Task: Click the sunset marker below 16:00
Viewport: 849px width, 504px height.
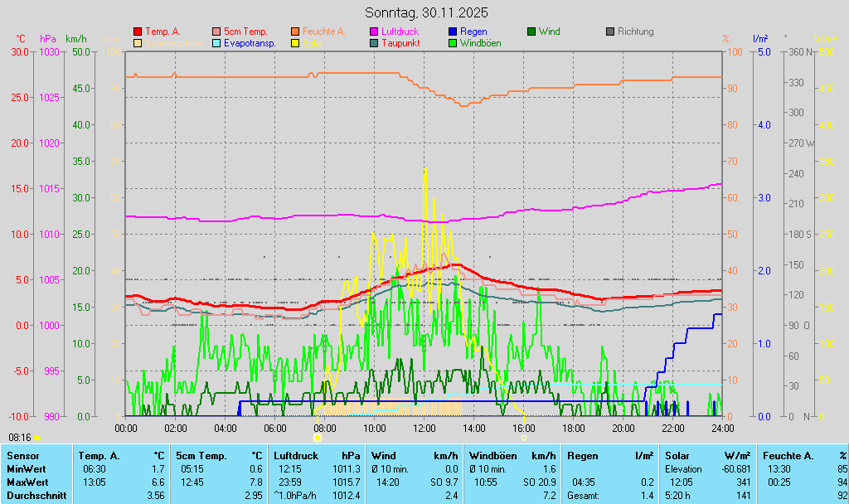Action: pos(525,437)
